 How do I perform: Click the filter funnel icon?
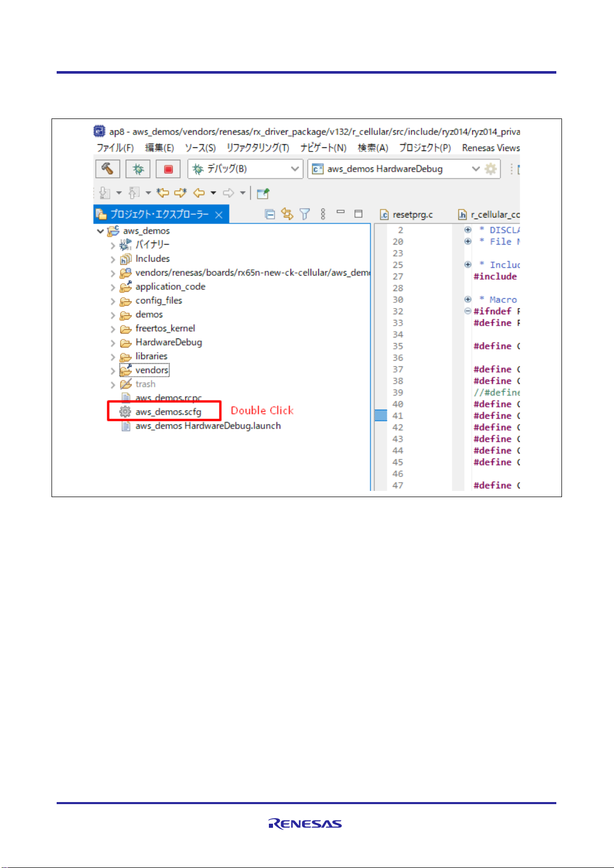304,214
